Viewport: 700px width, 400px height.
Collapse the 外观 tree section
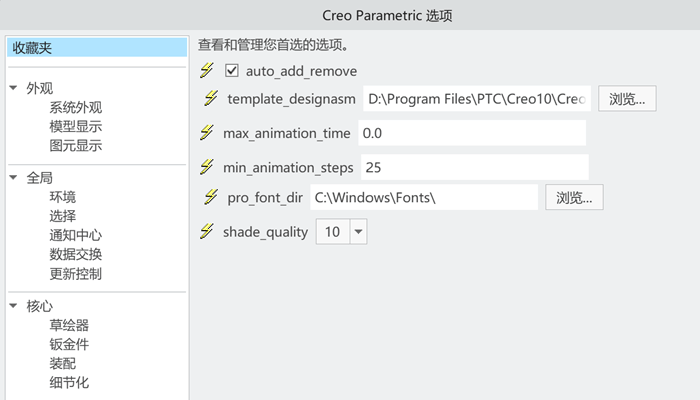tap(13, 88)
